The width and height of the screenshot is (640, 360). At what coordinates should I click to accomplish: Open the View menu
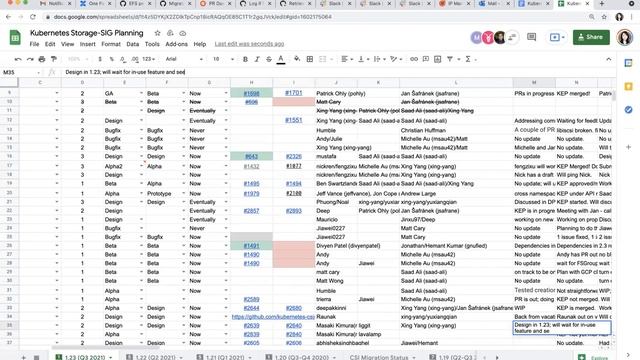click(67, 44)
